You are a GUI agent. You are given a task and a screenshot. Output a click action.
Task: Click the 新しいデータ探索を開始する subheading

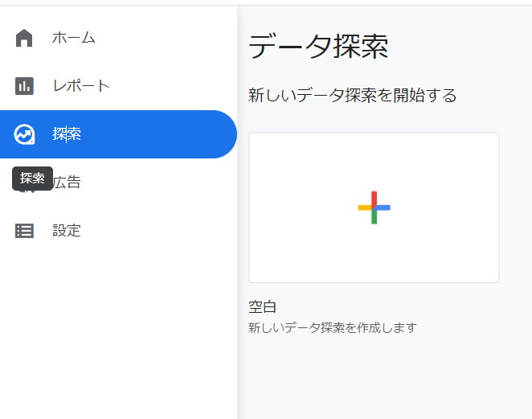352,96
